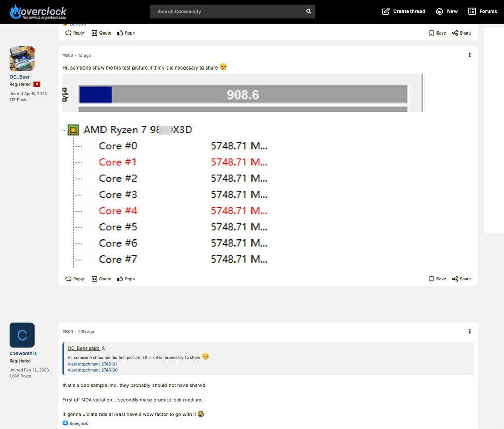
Task: Type in the Search Community field
Action: [227, 11]
